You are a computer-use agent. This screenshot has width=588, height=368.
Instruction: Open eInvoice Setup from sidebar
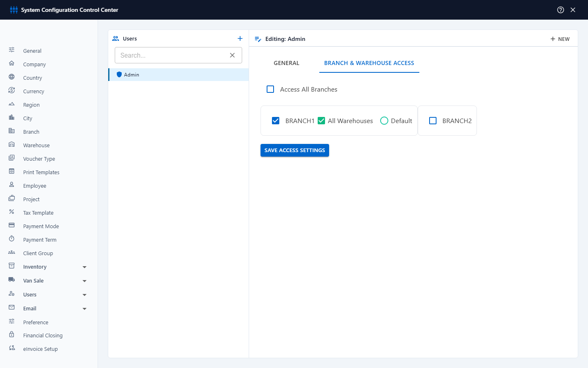click(x=40, y=349)
